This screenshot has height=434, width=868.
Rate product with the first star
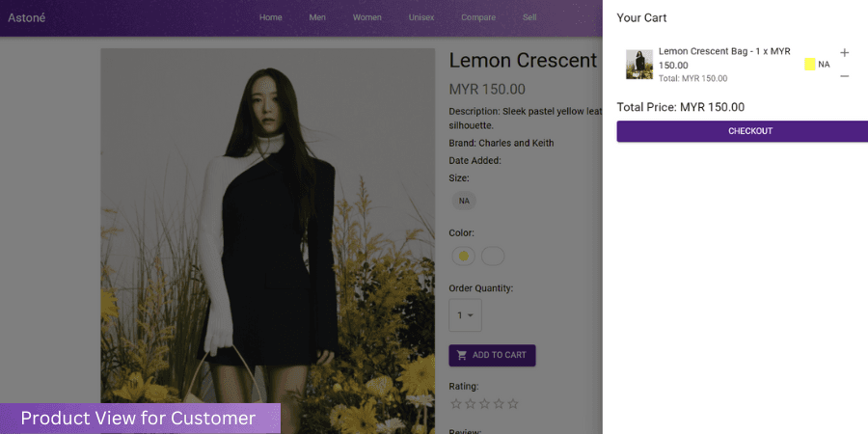coord(456,403)
